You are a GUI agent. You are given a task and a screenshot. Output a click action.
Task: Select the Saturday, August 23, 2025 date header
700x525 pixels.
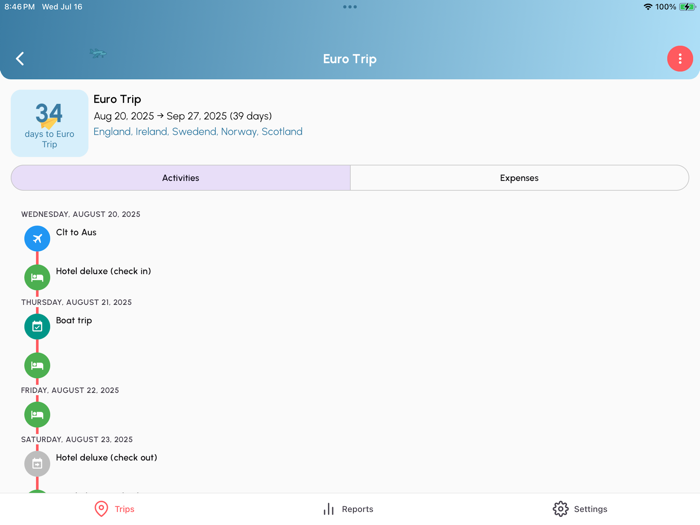click(77, 439)
